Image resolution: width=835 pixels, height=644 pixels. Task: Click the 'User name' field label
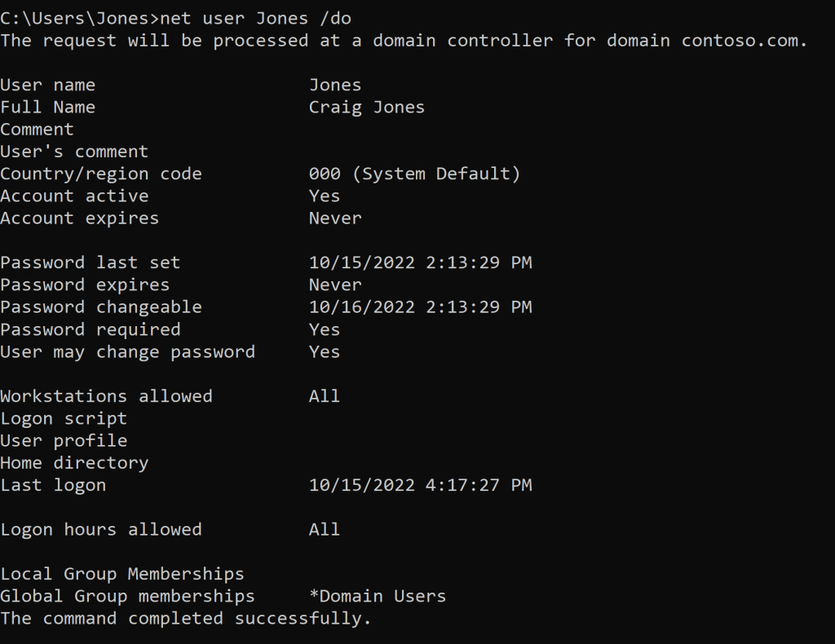(47, 85)
